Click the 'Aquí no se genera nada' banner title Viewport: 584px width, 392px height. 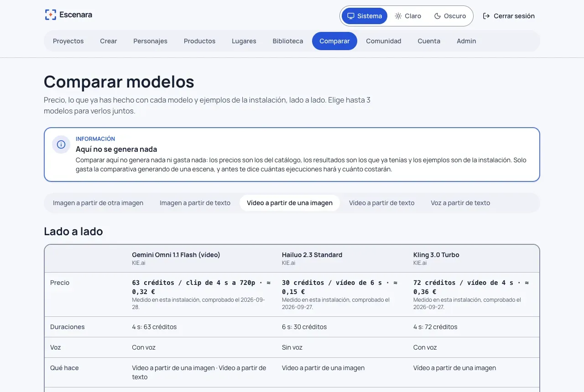116,149
